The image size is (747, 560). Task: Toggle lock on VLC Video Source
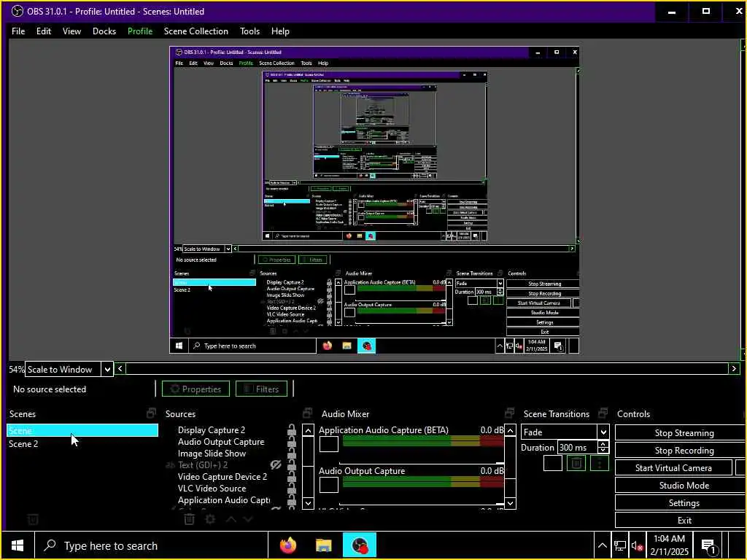292,489
